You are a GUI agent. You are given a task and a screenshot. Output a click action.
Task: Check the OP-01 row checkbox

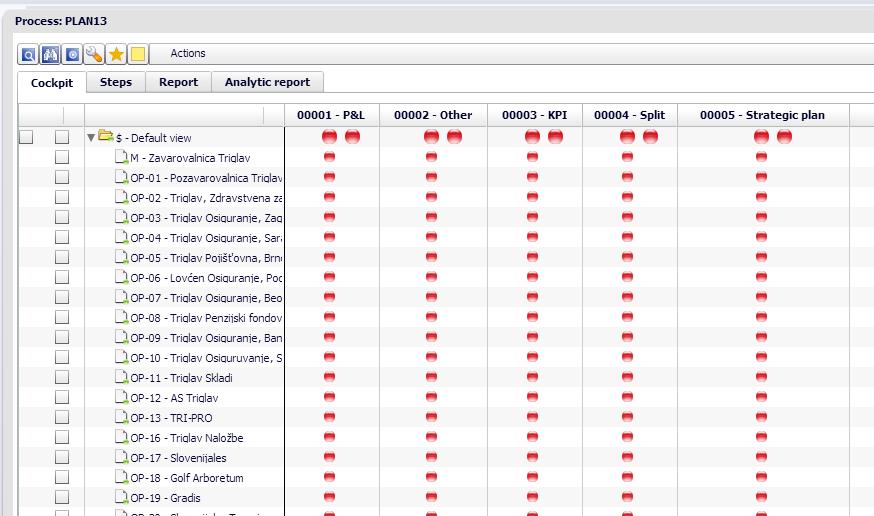click(x=62, y=177)
